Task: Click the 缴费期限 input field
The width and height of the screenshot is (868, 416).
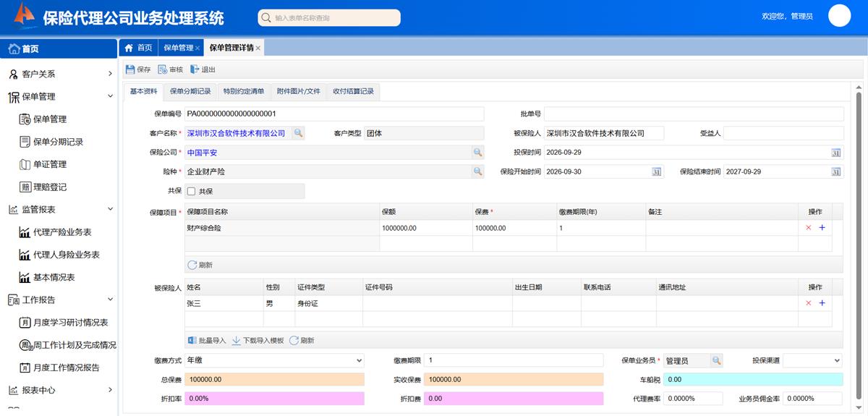Action: [x=514, y=360]
